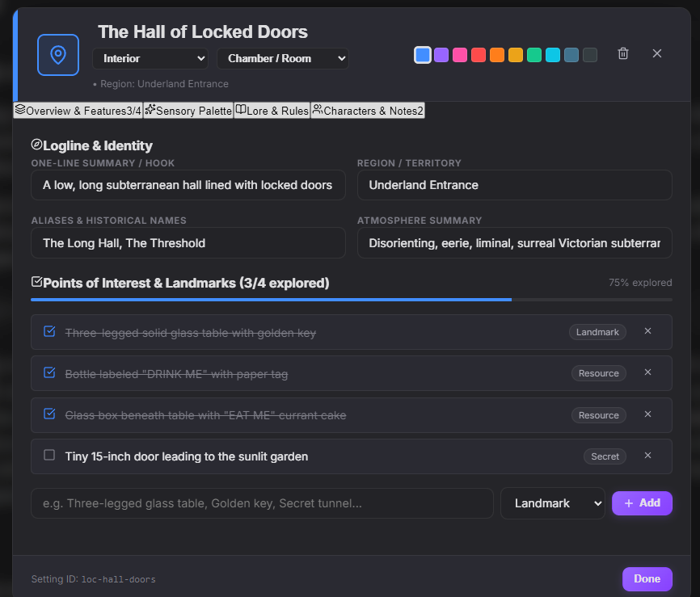Uncheck the EAT ME currant cake item

tap(49, 414)
